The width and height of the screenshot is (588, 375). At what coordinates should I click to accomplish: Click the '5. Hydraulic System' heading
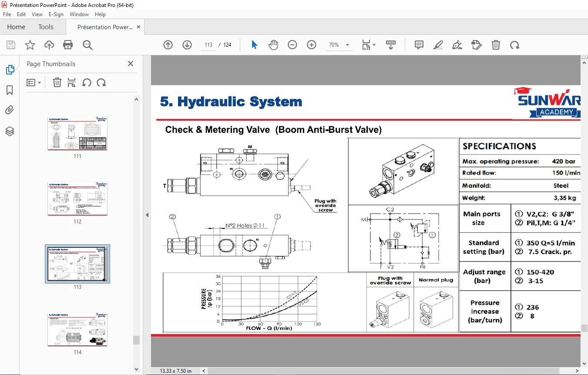click(231, 102)
